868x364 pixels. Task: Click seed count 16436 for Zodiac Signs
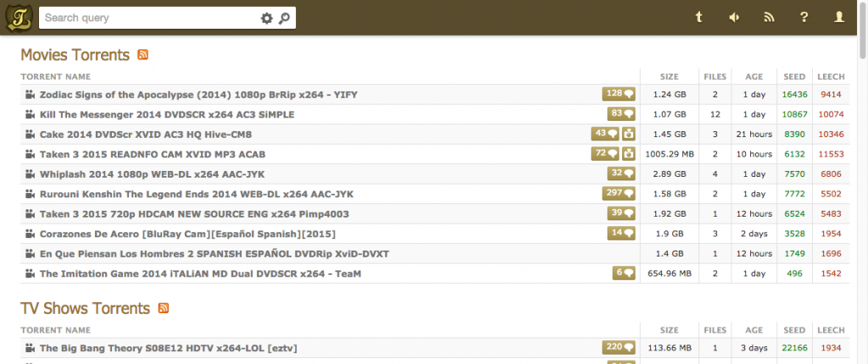pyautogui.click(x=795, y=95)
